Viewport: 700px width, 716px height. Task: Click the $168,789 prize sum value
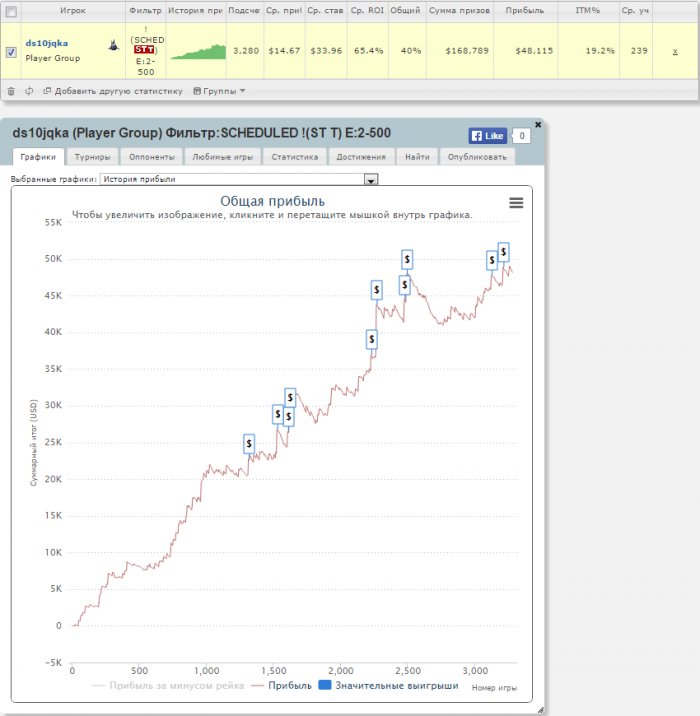467,51
